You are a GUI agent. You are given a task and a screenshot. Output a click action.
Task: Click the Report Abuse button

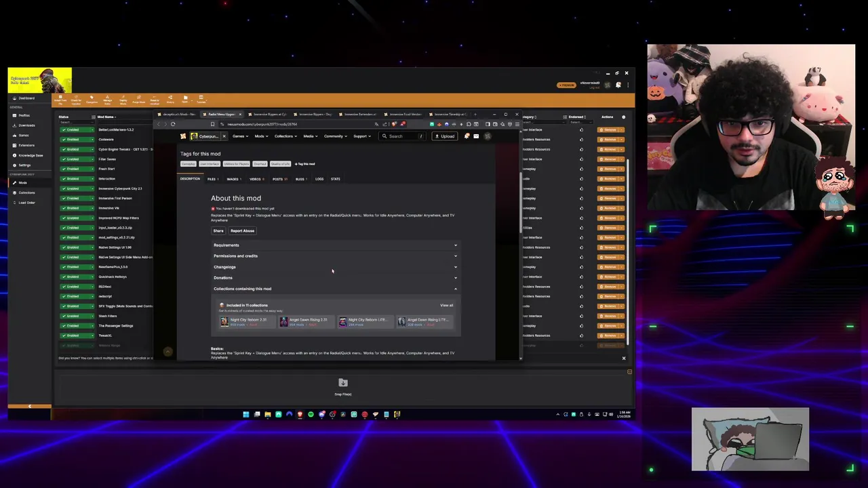[x=242, y=231]
